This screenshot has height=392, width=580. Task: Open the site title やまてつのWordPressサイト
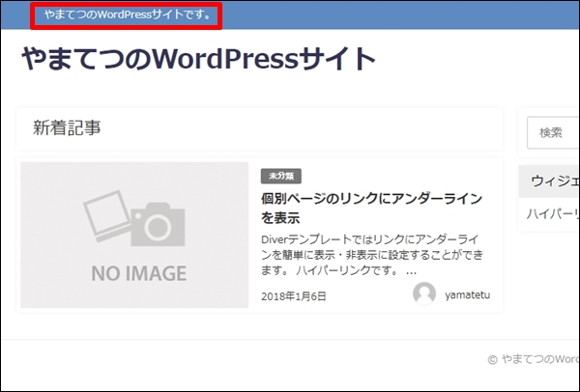[x=198, y=59]
